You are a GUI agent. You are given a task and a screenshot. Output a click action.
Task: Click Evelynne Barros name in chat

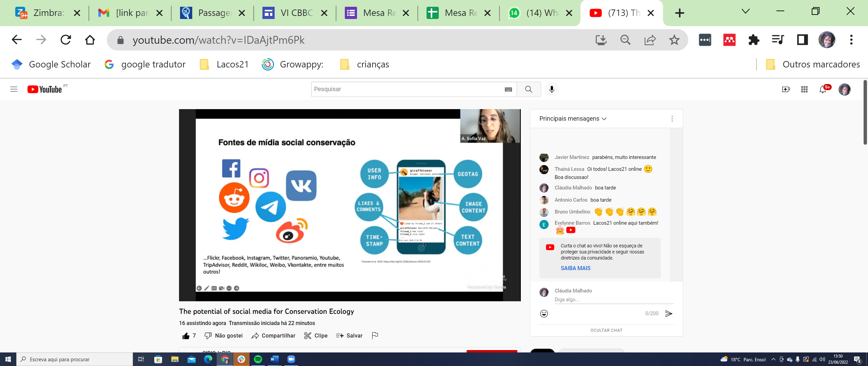coord(572,223)
